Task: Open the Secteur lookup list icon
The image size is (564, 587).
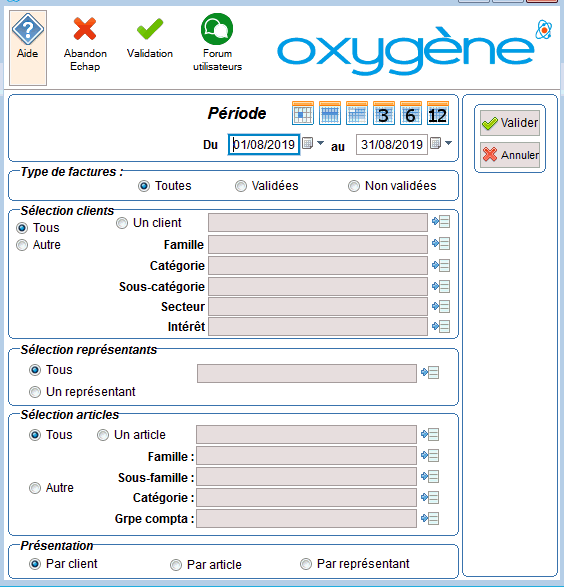Action: tap(441, 306)
